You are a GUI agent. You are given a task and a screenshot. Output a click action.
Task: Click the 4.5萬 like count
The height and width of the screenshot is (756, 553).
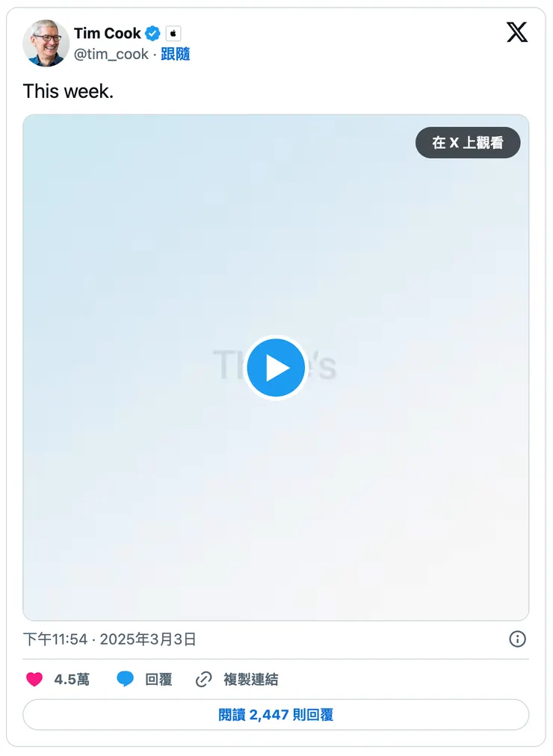click(x=72, y=679)
